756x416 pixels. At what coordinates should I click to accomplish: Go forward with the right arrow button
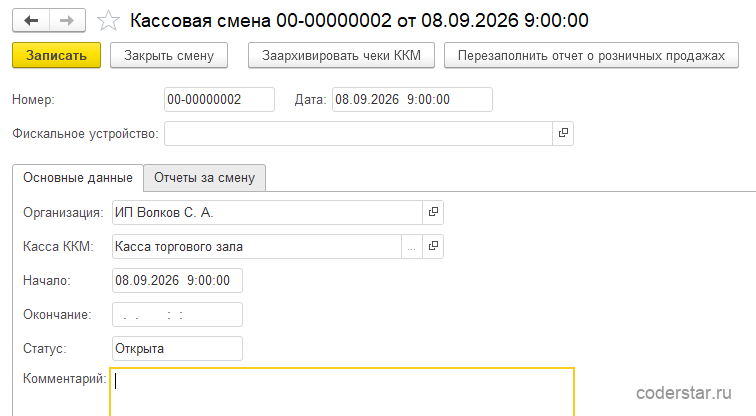pyautogui.click(x=67, y=21)
